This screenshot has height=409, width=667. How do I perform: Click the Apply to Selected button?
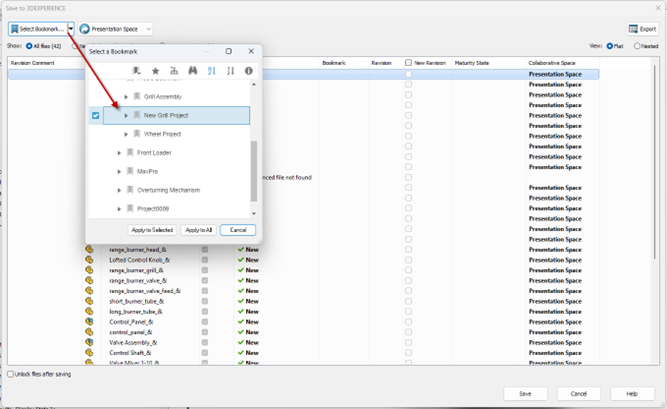[152, 230]
